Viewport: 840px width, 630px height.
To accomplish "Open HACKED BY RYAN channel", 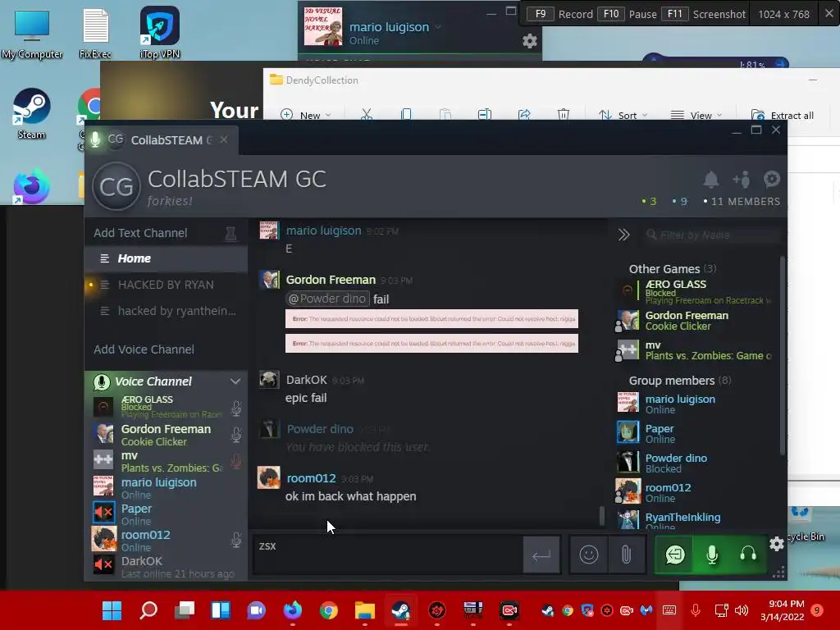I will [166, 285].
